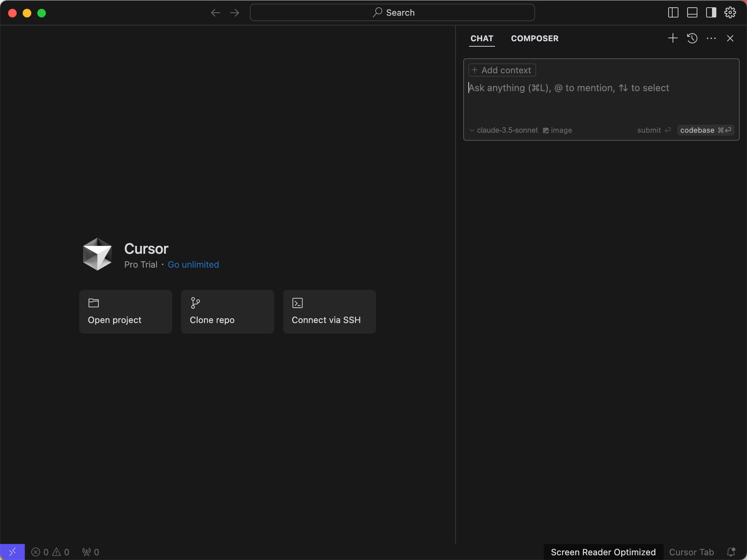Image resolution: width=747 pixels, height=560 pixels.
Task: Select the Chat tab
Action: (481, 38)
